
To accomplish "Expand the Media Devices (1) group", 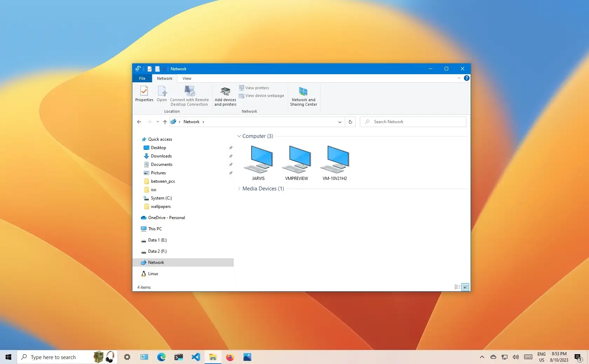I will pos(239,189).
